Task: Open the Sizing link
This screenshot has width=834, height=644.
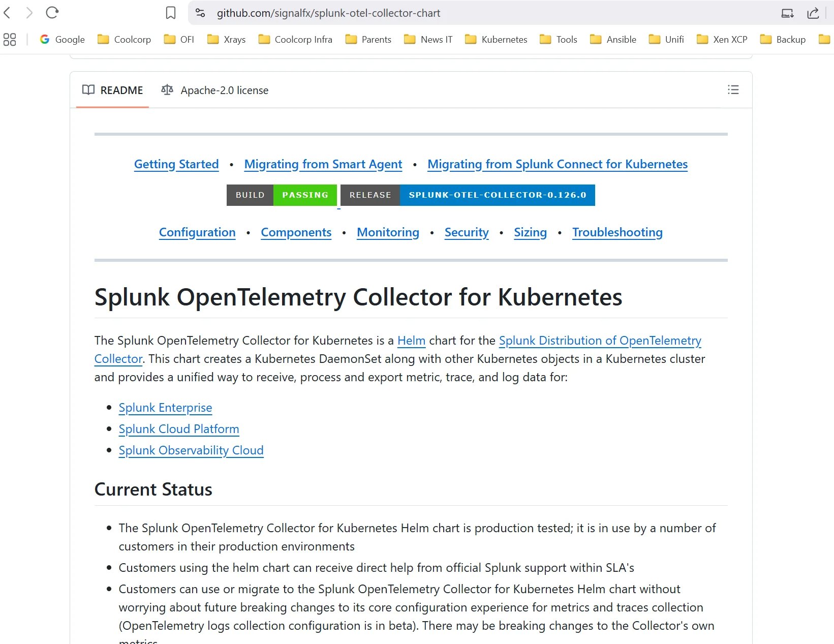Action: point(531,232)
